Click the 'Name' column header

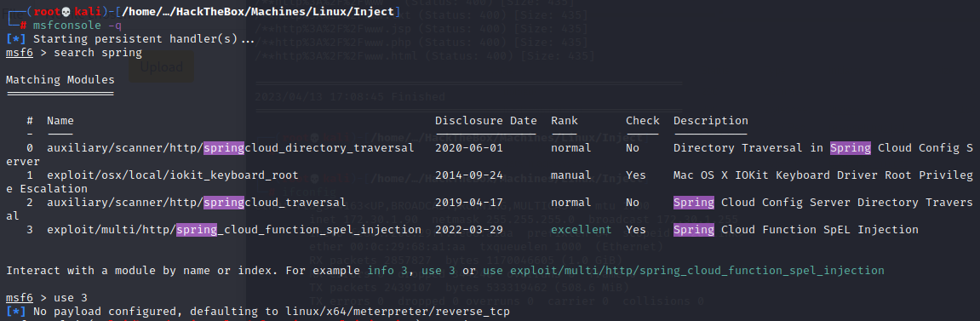[60, 121]
